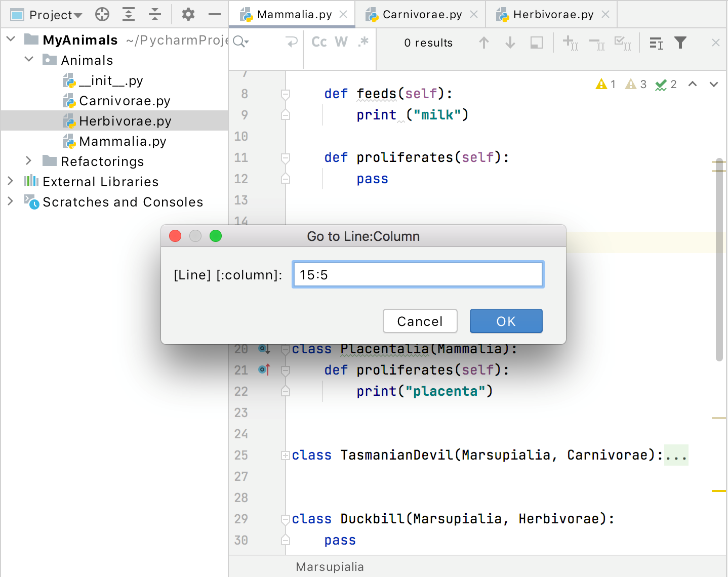This screenshot has height=577, width=728.
Task: Open the Project view dropdown
Action: [x=55, y=15]
